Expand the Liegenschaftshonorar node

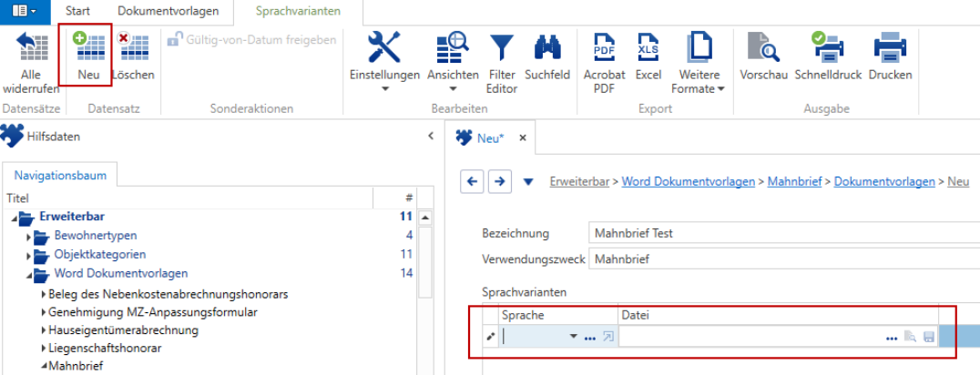44,347
